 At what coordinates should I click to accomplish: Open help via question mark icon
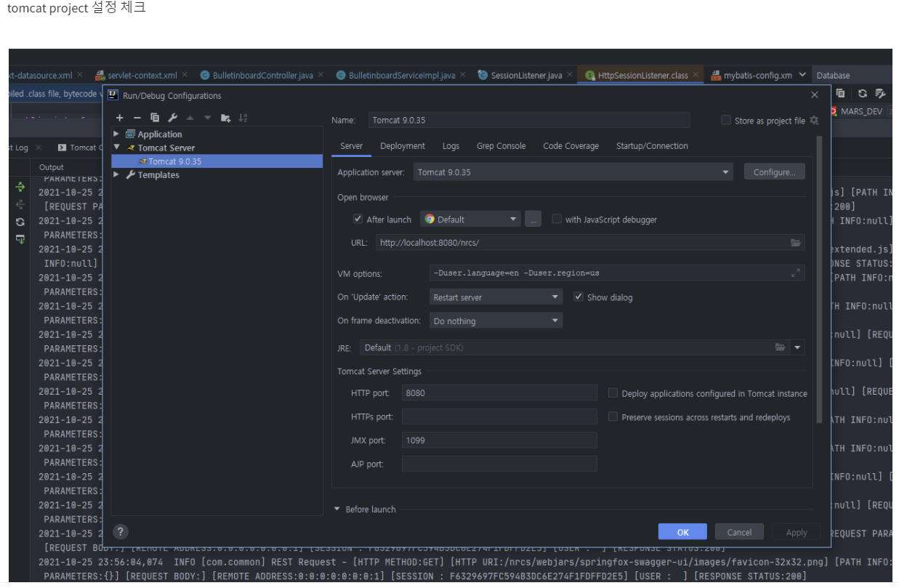point(121,531)
